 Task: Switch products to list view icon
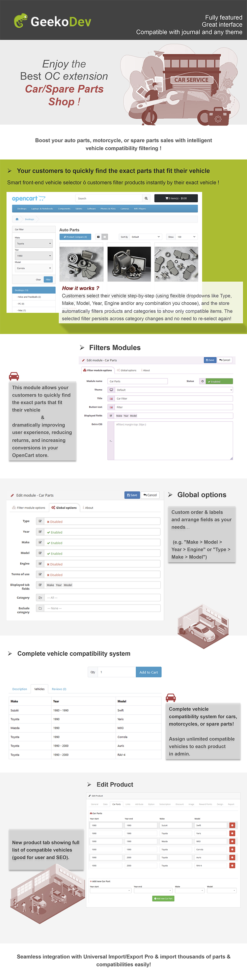(x=98, y=237)
